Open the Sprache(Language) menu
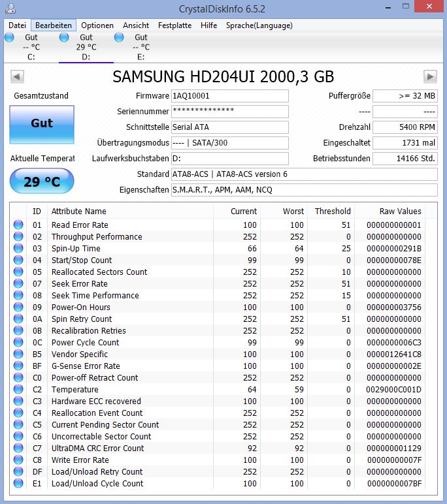This screenshot has width=447, height=504. 259,25
